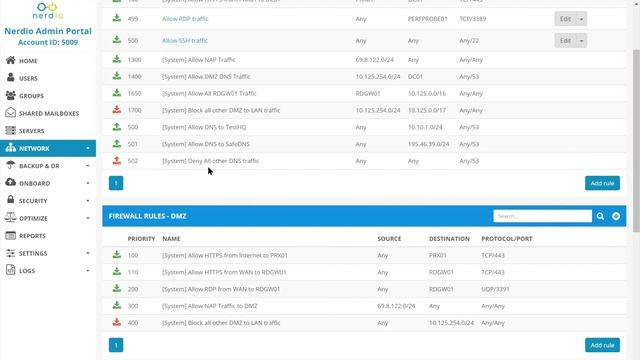Click inbound allow icon for rule 1300

(x=117, y=59)
